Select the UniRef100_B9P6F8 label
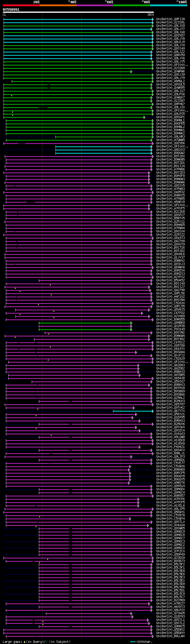This screenshot has height=644, width=190. pyautogui.click(x=170, y=176)
